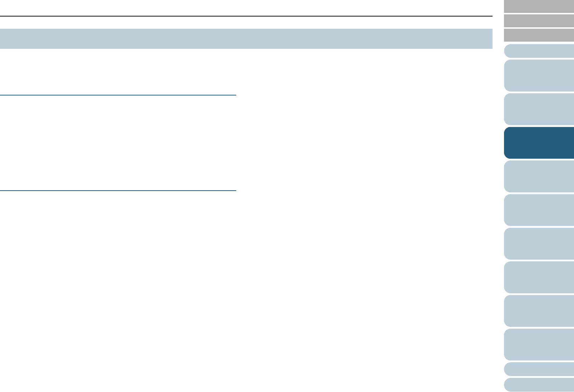Viewport: 574px width, 392px height.
Task: Open the second gray sidebar tab
Action: coord(539,21)
